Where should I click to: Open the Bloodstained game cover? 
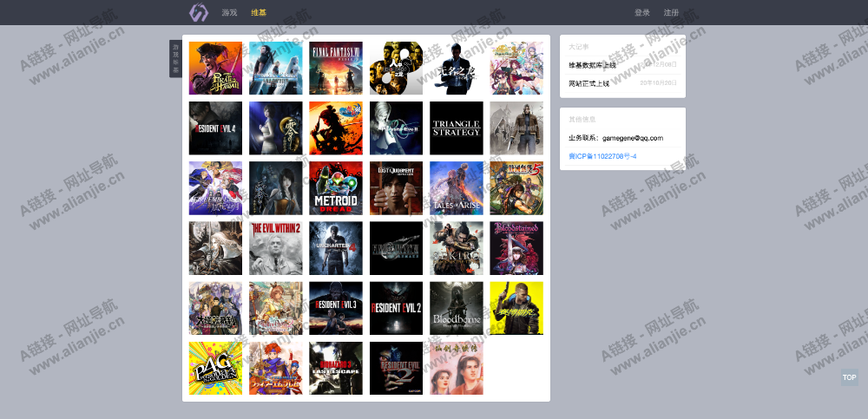[516, 248]
